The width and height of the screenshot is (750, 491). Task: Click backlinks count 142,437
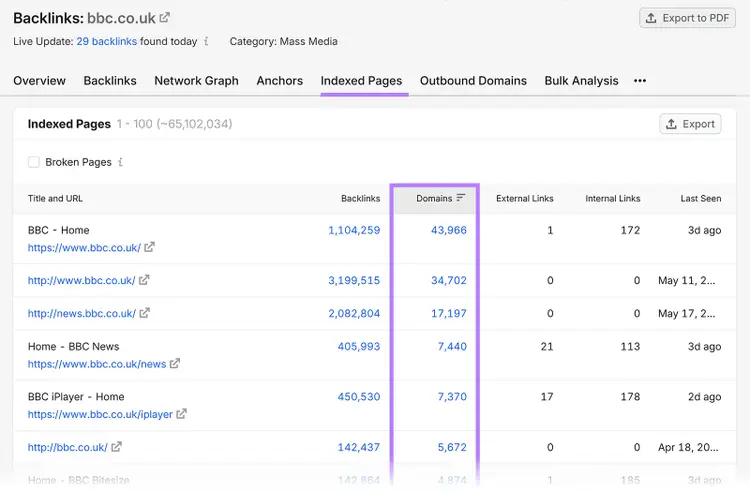(359, 447)
